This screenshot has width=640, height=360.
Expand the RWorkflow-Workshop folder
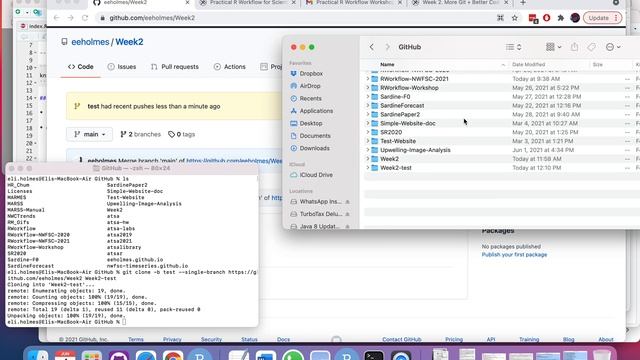point(368,88)
